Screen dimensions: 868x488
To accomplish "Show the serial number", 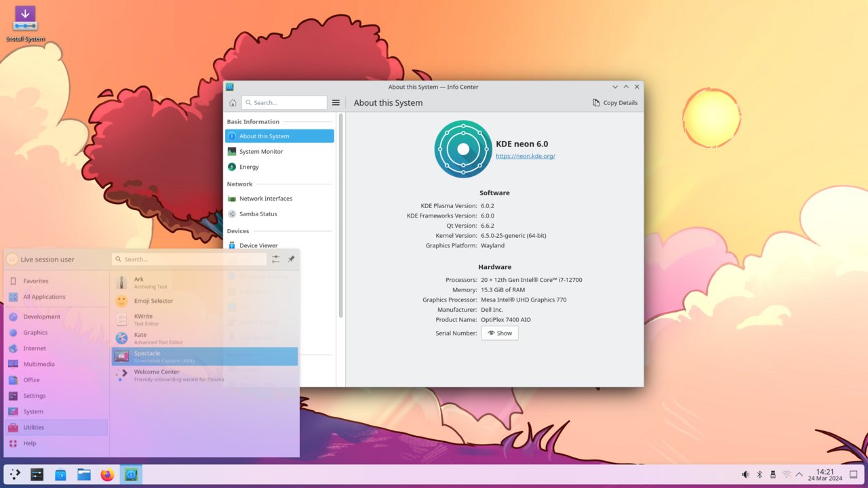I will tap(500, 333).
